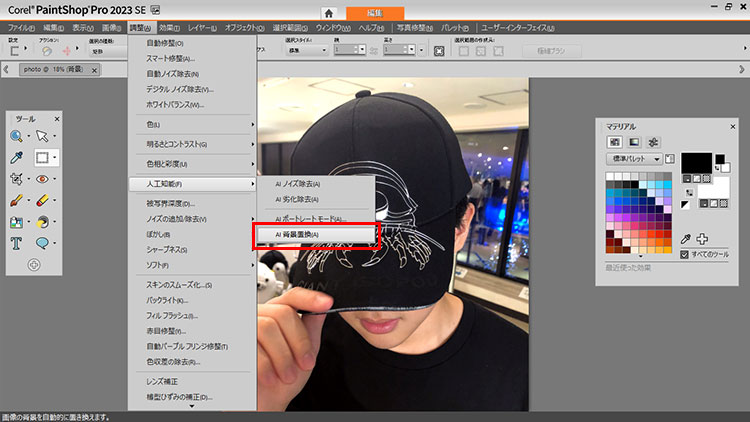
Task: Select the Text tool
Action: click(x=17, y=243)
